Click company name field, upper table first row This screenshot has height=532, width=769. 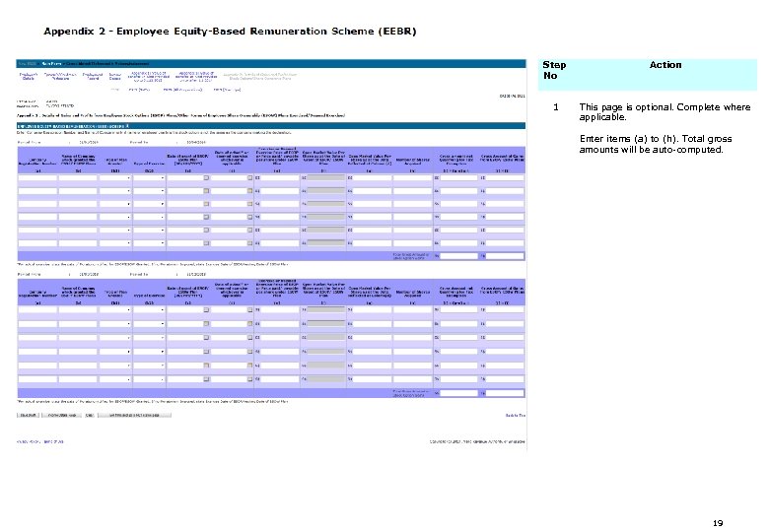pyautogui.click(x=78, y=177)
